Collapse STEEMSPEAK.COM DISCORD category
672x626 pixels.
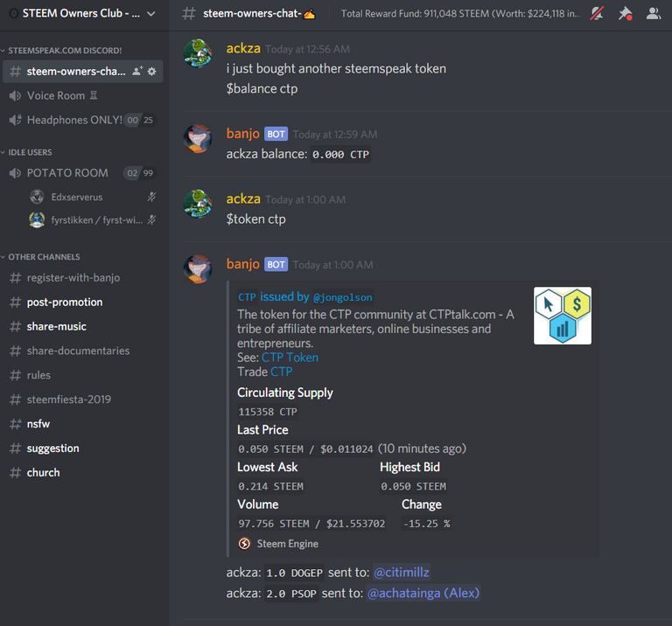62,51
